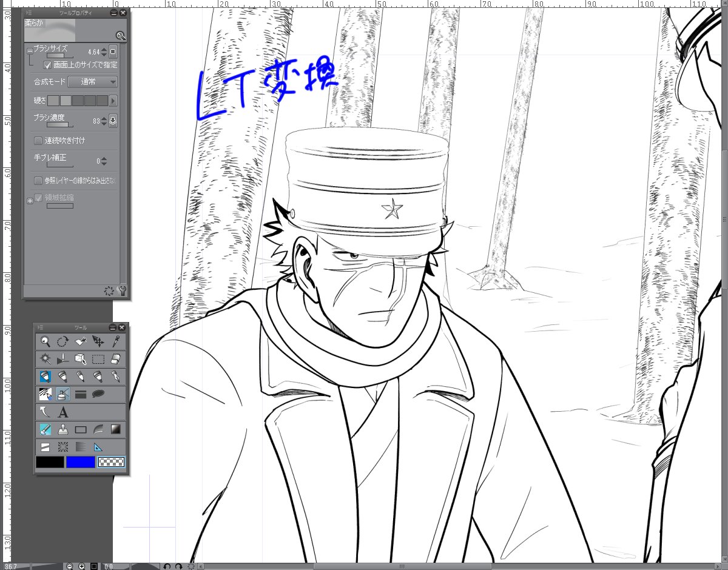Open the 合成モード 通常 dropdown

tap(93, 82)
